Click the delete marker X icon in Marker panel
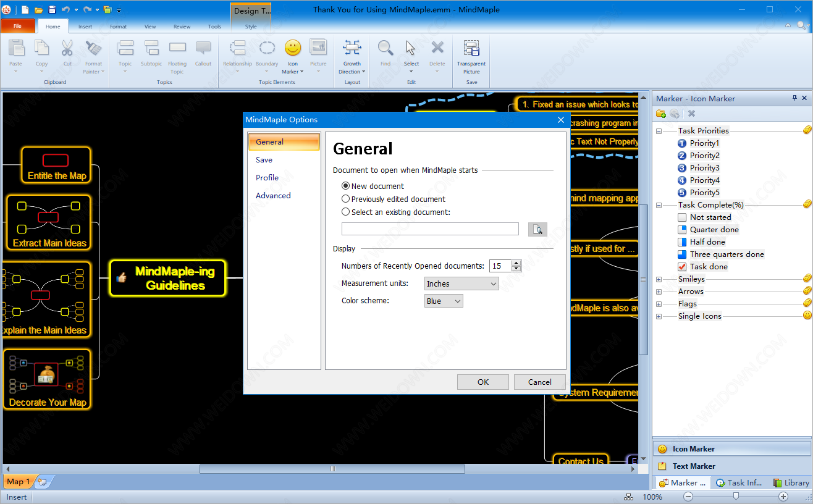This screenshot has height=504, width=813. tap(691, 114)
